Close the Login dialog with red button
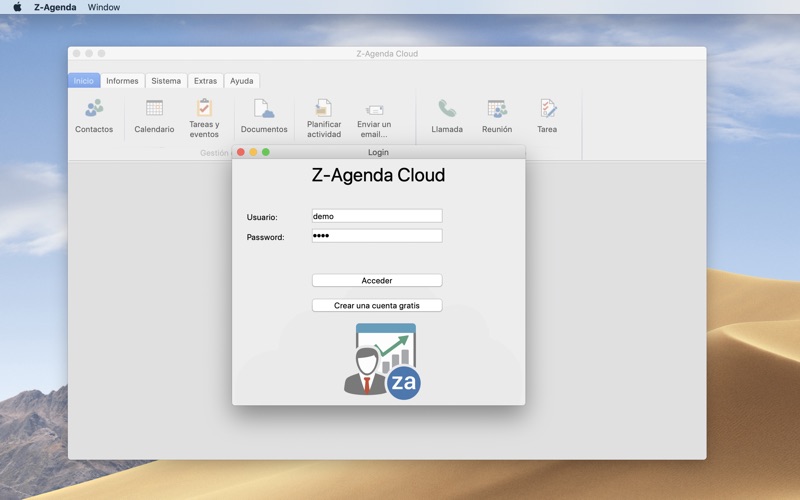Image resolution: width=800 pixels, height=500 pixels. click(241, 152)
